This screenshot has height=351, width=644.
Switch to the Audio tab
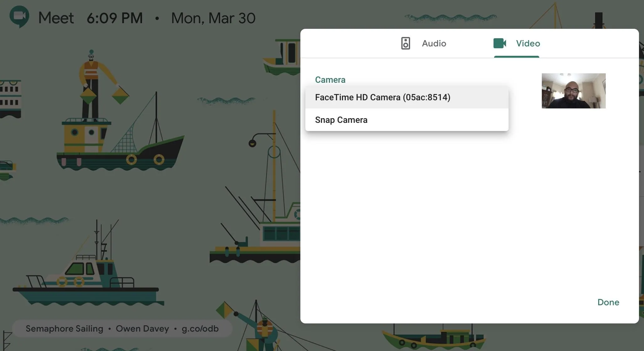pos(424,43)
